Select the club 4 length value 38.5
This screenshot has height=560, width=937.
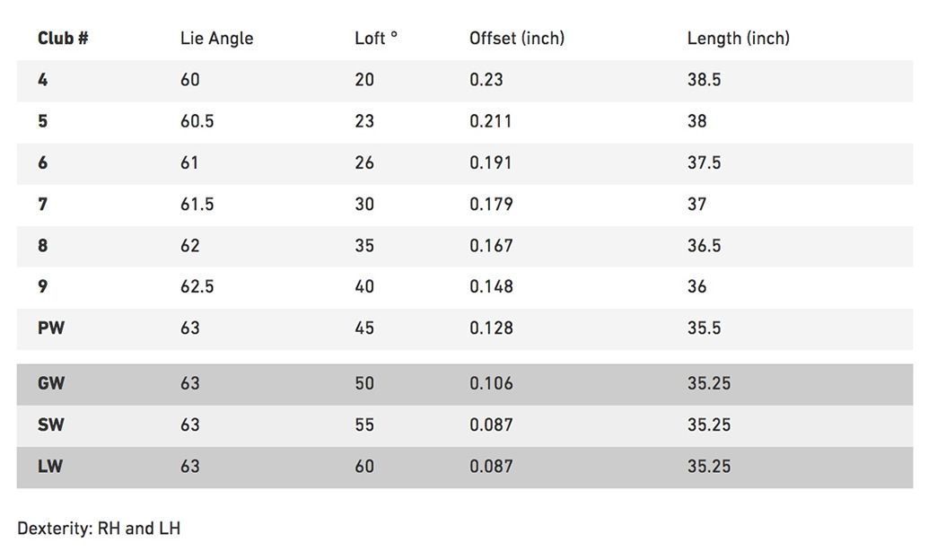coord(704,80)
